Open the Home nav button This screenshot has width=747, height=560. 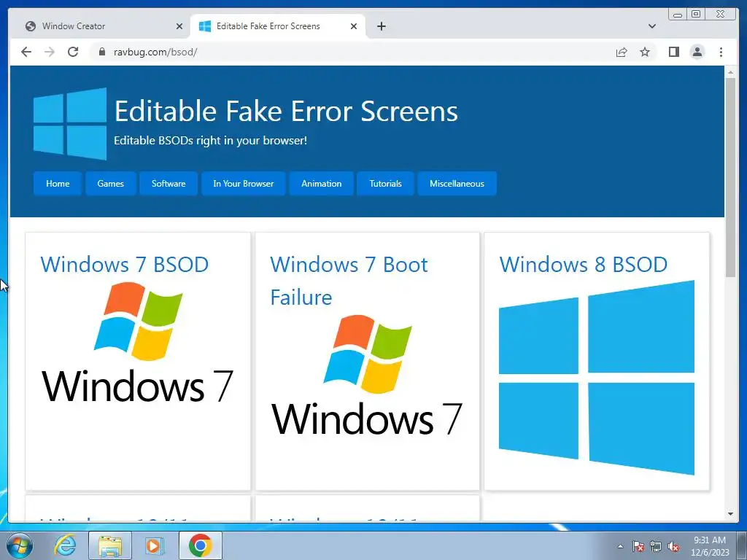pos(58,184)
